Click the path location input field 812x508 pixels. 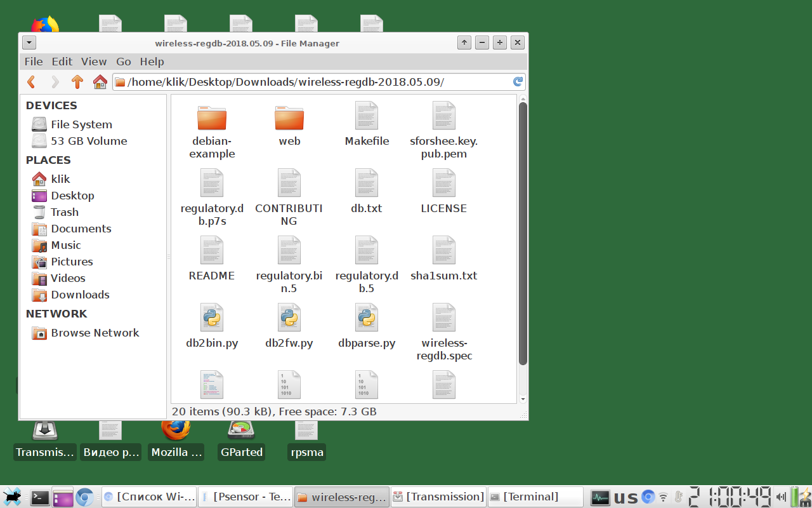[317, 82]
